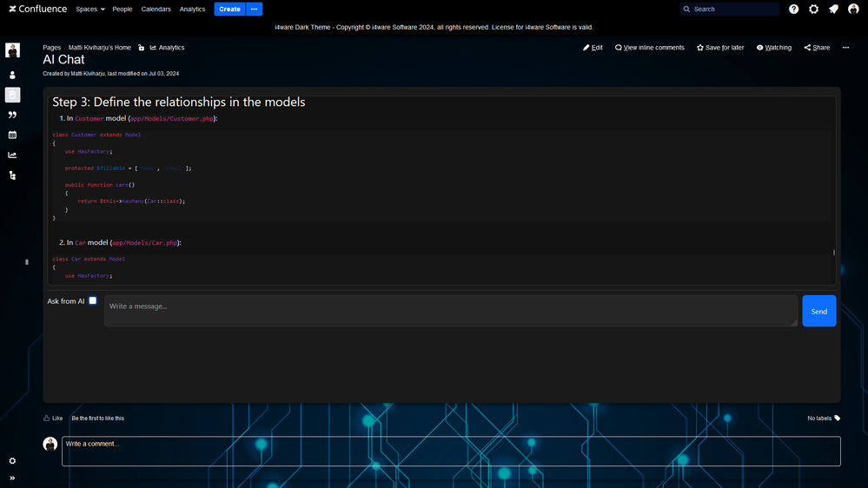Open the page tree icon in sidebar
The height and width of the screenshot is (488, 868).
(12, 175)
